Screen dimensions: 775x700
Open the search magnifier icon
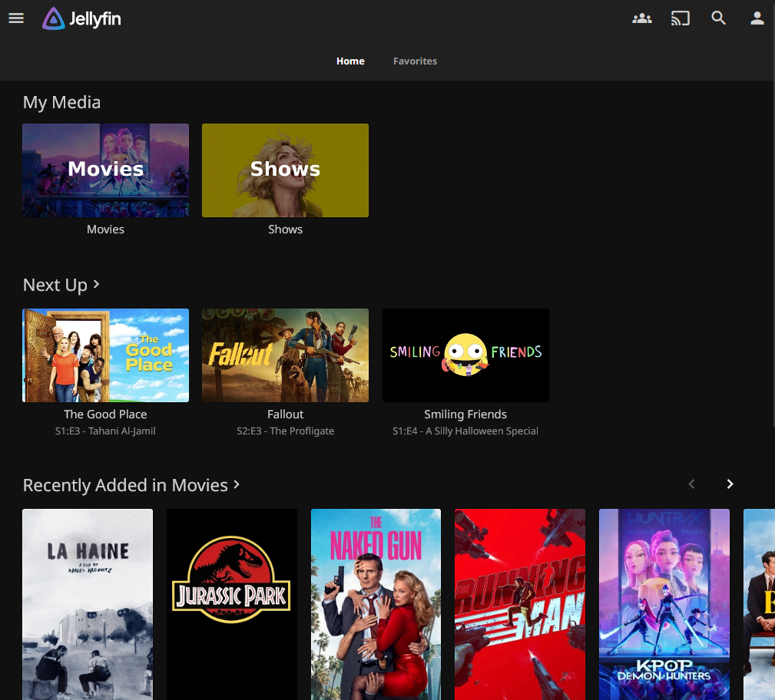718,18
